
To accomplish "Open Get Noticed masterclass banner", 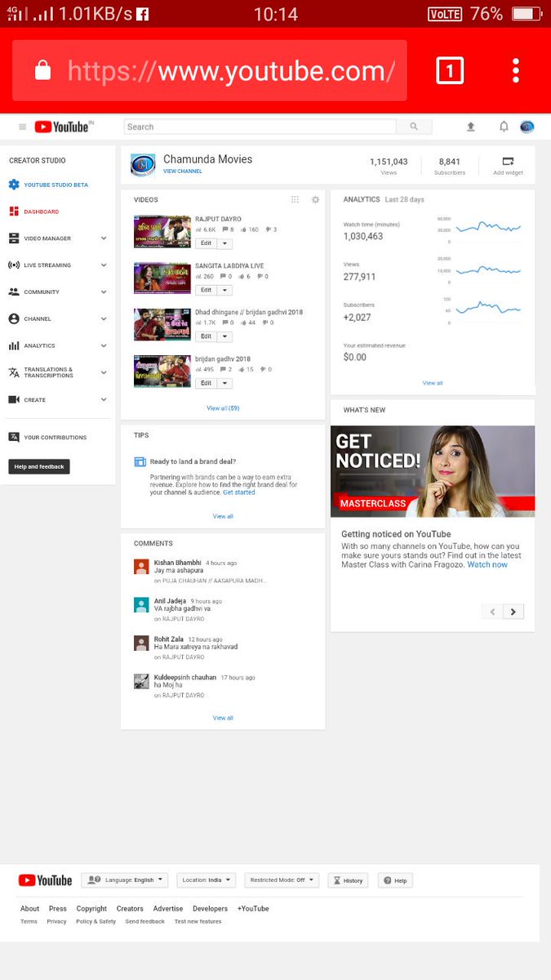I will pyautogui.click(x=433, y=471).
